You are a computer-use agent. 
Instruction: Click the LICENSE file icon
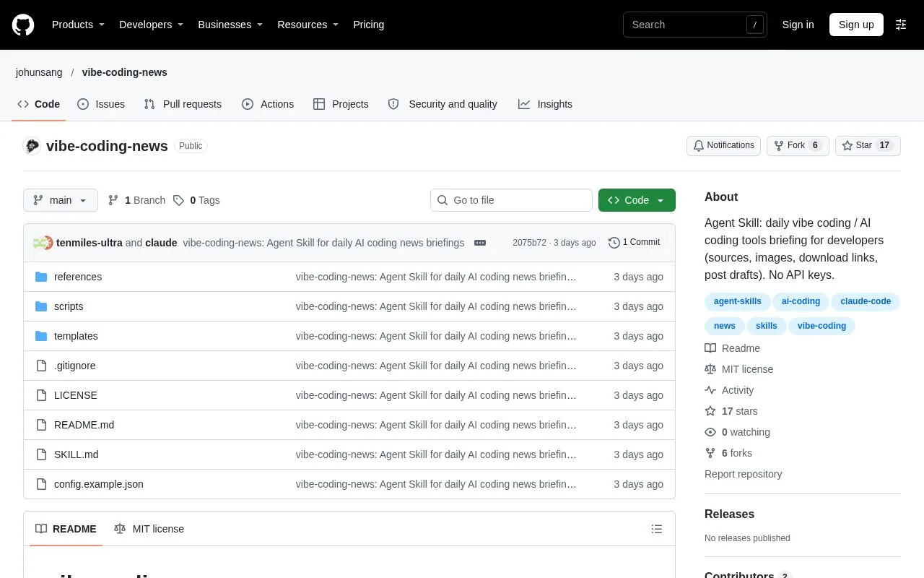pyautogui.click(x=41, y=395)
